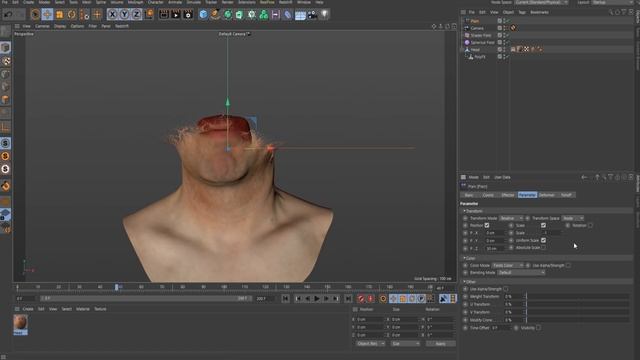The width and height of the screenshot is (640, 360).
Task: Activate the Move tool
Action: [x=47, y=15]
